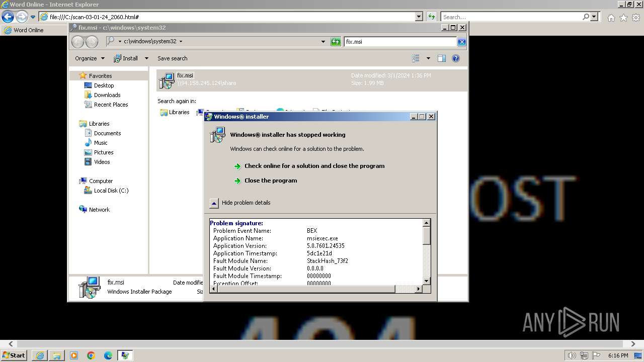Open Internet Explorer home page
644x362 pixels.
pos(611,18)
